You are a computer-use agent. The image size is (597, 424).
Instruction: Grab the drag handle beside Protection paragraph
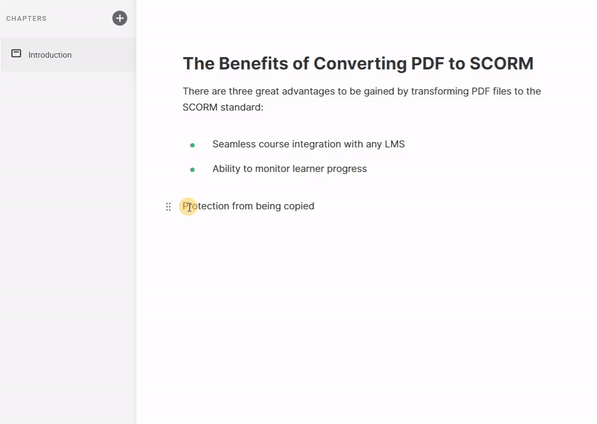click(168, 207)
